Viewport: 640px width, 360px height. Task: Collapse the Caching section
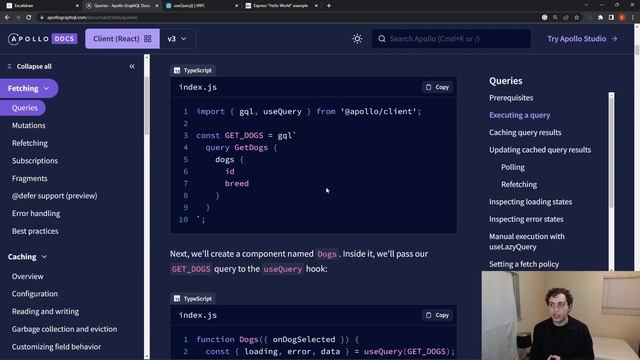[x=27, y=257]
